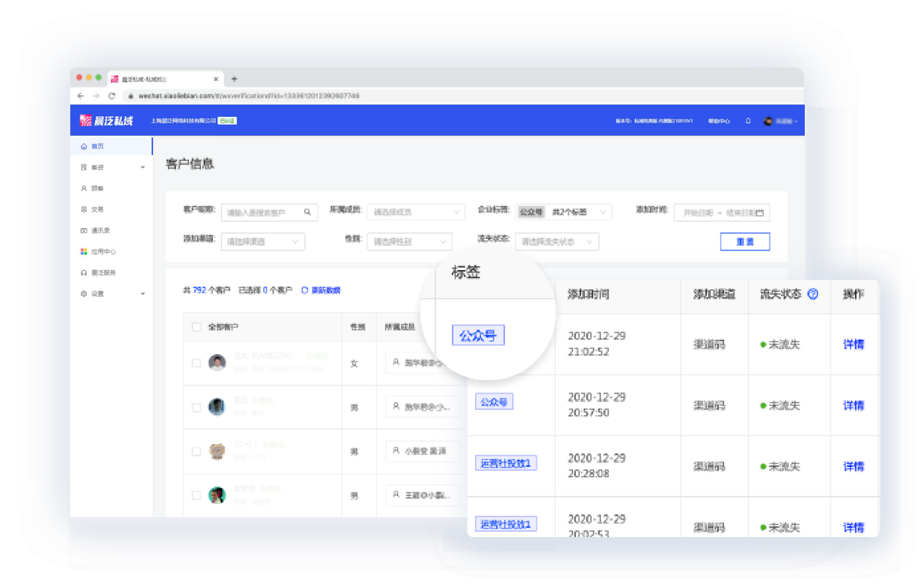The image size is (924, 586).
Task: Expand the 设置 settings submenu chevron
Action: coord(143,294)
